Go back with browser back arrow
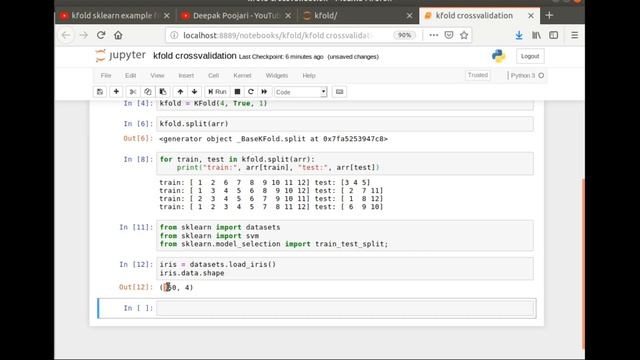The image size is (640, 360). [x=66, y=36]
